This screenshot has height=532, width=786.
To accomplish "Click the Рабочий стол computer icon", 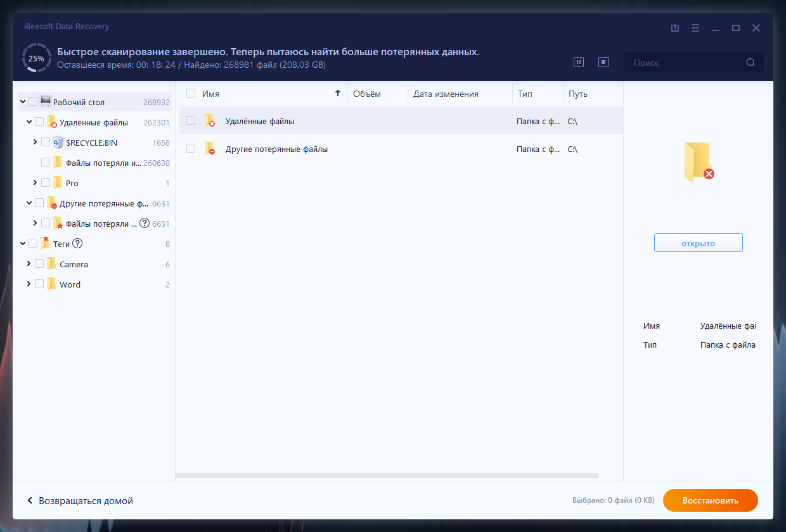I will click(46, 101).
